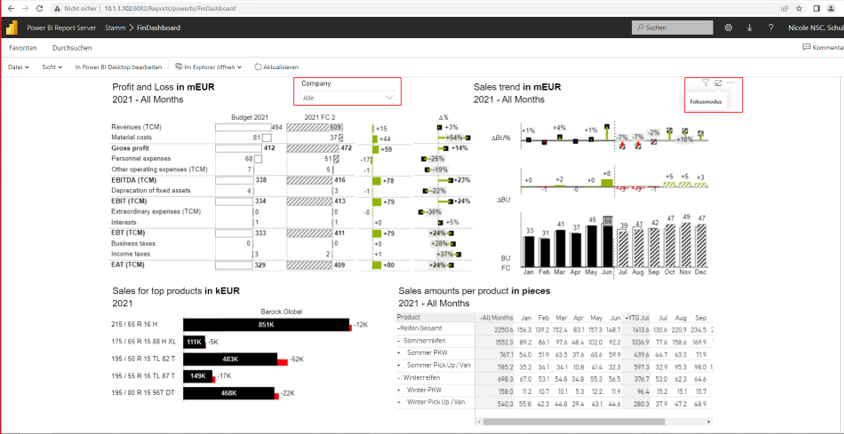Open the Nicole NSC user menu

pos(815,27)
